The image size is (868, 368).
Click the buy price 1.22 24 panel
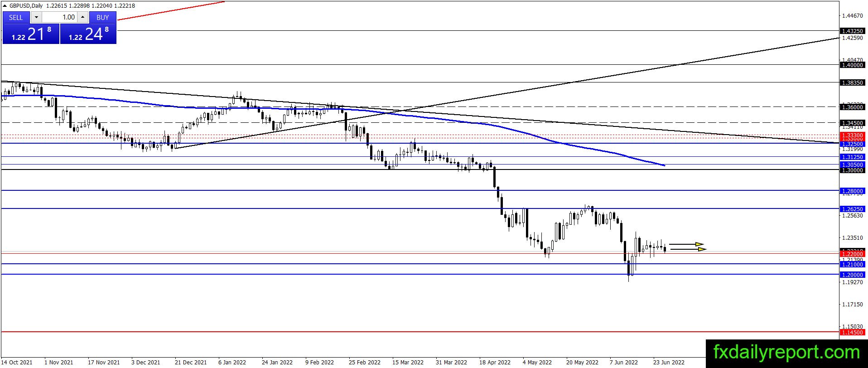[88, 34]
